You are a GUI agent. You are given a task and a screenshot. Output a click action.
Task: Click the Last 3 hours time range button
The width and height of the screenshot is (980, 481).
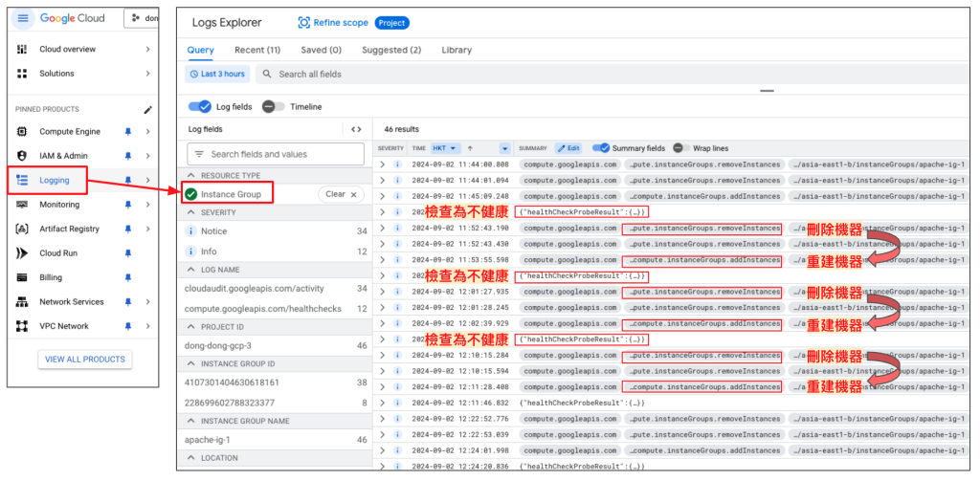point(217,75)
